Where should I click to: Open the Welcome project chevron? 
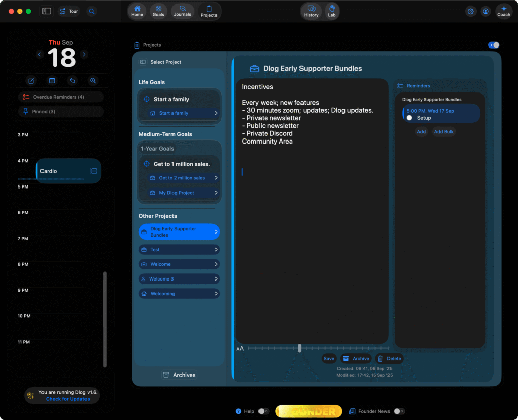point(216,264)
